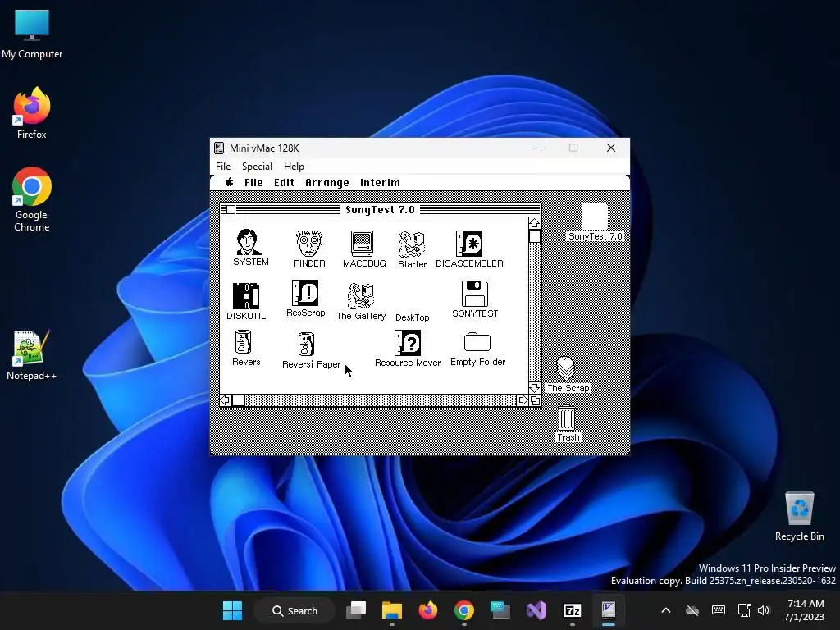Open Mini vMac's Help menu
Viewport: 840px width, 630px height.
(294, 166)
